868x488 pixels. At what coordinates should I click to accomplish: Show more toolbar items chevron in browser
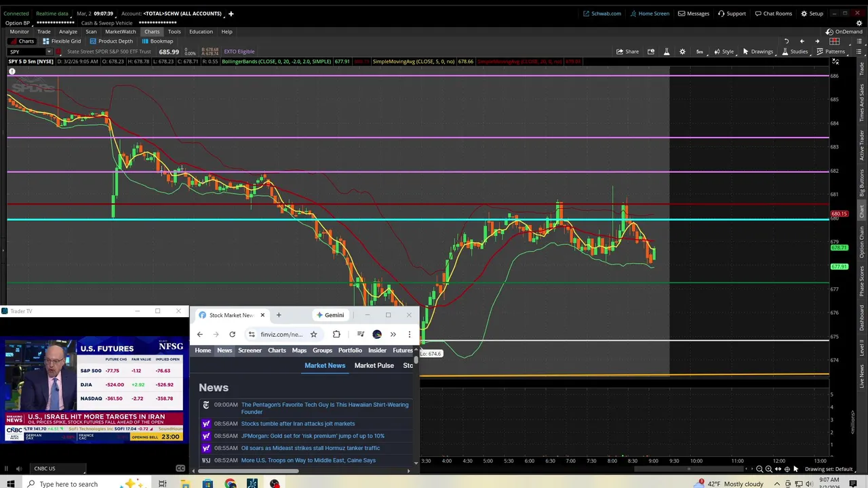click(x=393, y=334)
